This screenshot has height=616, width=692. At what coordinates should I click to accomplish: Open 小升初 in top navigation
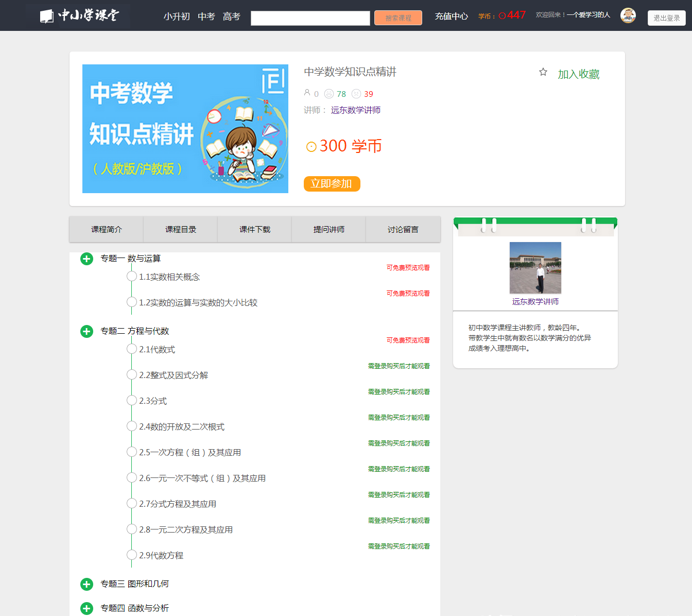coord(177,16)
